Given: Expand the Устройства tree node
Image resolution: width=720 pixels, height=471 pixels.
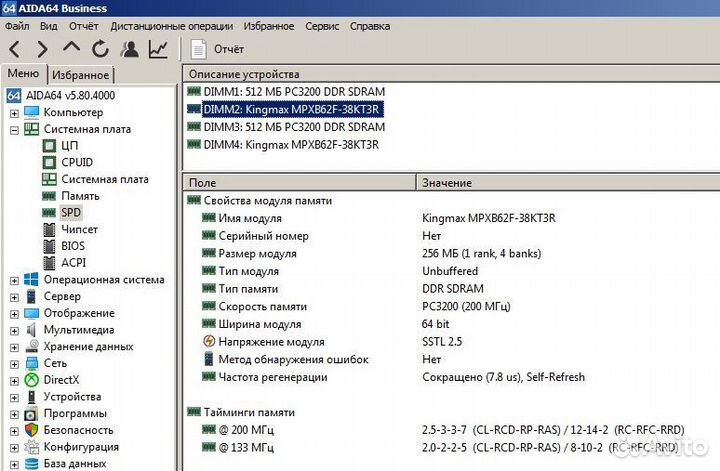Looking at the screenshot, I should coord(14,398).
